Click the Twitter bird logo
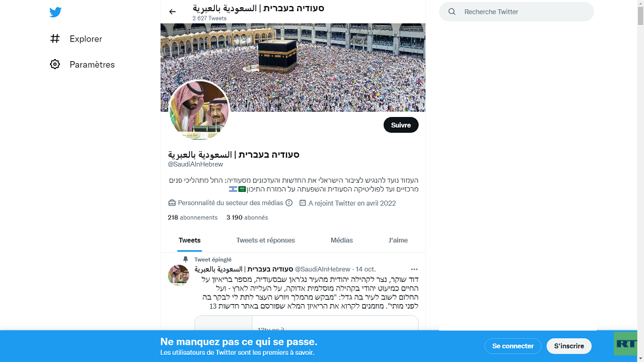The height and width of the screenshot is (362, 644). click(x=55, y=12)
